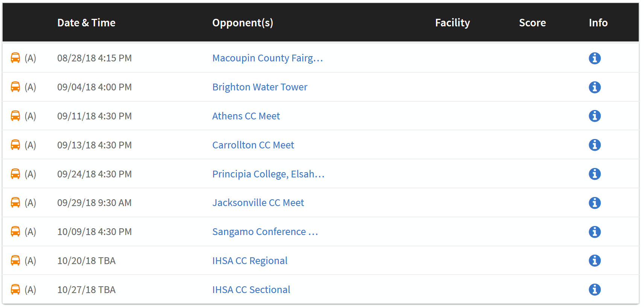The width and height of the screenshot is (644, 307).
Task: View info icon on Carrollton CC Meet row
Action: pos(594,145)
